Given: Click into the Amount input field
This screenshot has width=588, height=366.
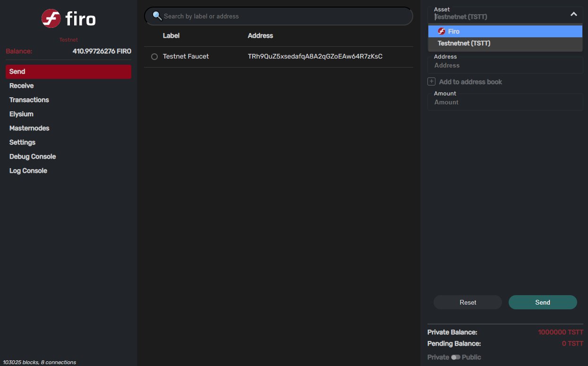Looking at the screenshot, I should click(x=505, y=102).
